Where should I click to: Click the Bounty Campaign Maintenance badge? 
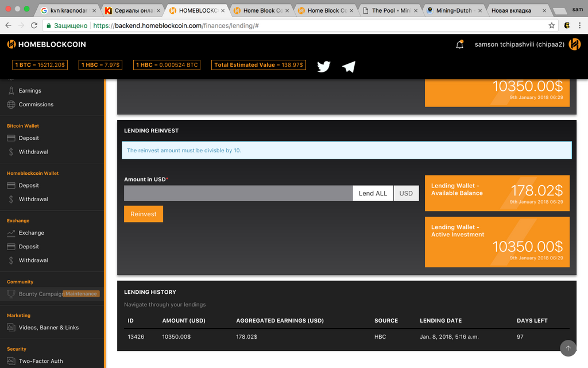pos(81,294)
